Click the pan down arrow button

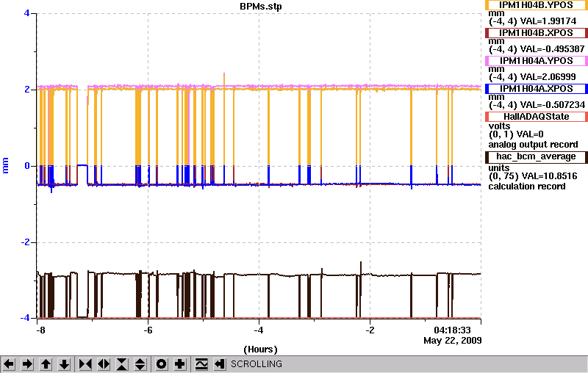65,364
